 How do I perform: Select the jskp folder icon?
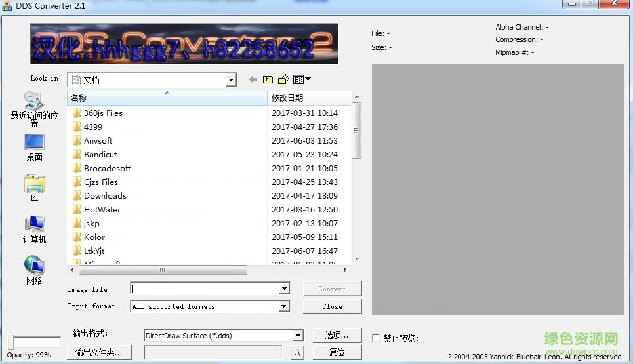point(77,223)
